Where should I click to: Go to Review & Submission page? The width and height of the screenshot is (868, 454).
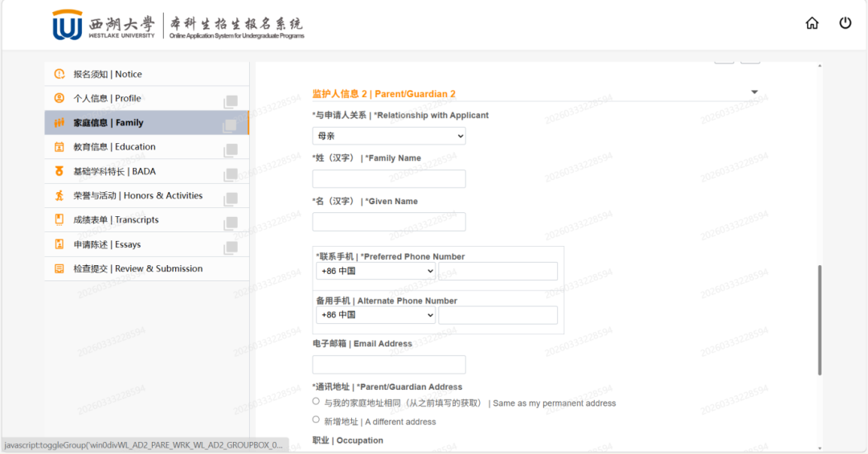pyautogui.click(x=137, y=268)
